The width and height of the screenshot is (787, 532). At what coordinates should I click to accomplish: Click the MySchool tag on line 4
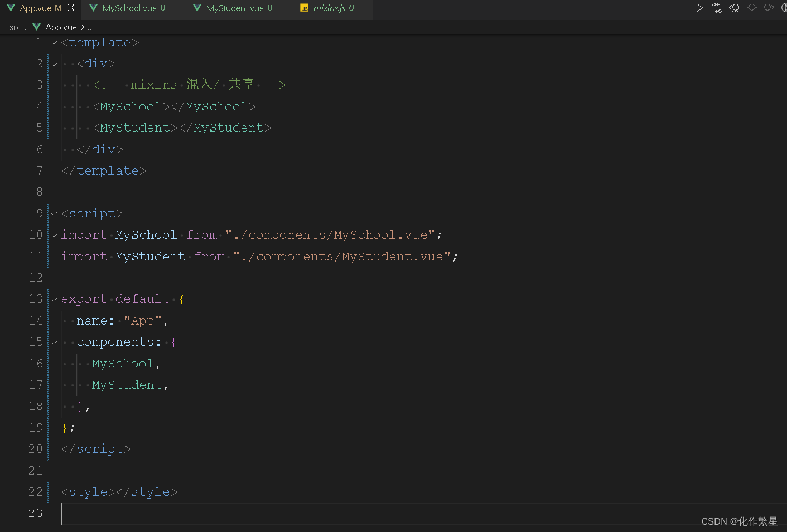pos(174,107)
